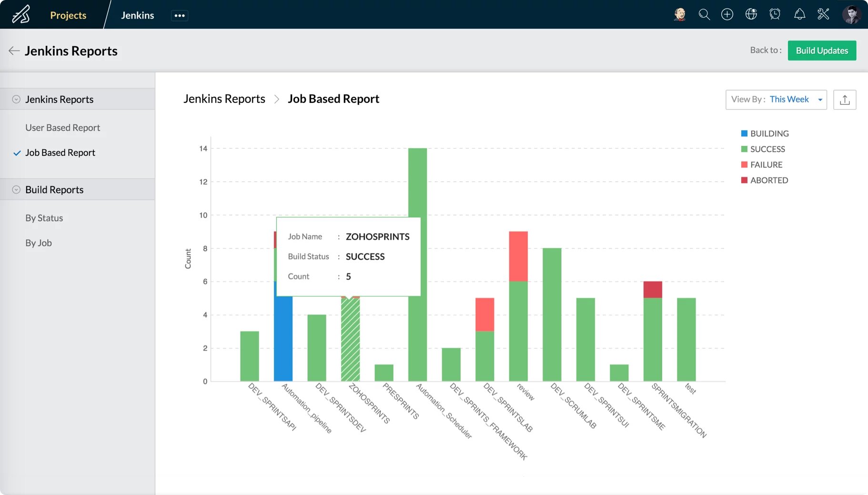Click the Jenkins mascot icon
The width and height of the screenshot is (868, 495).
pyautogui.click(x=680, y=14)
